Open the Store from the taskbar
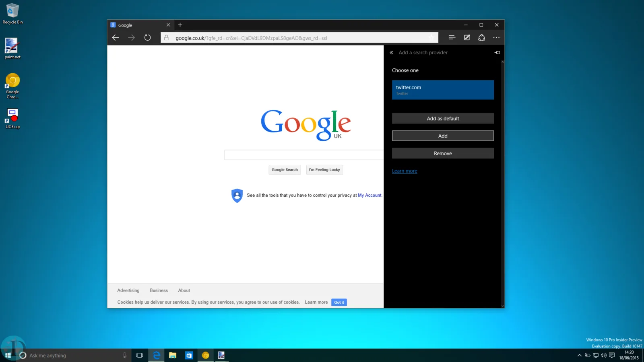Viewport: 644px width, 362px height. [x=189, y=355]
